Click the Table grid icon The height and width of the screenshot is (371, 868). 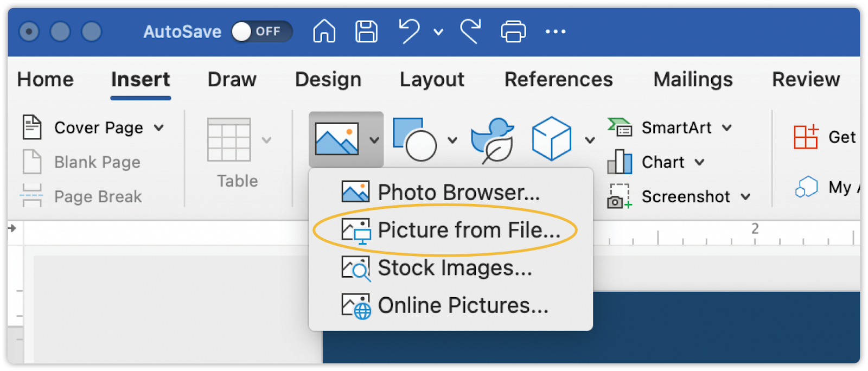click(x=229, y=140)
